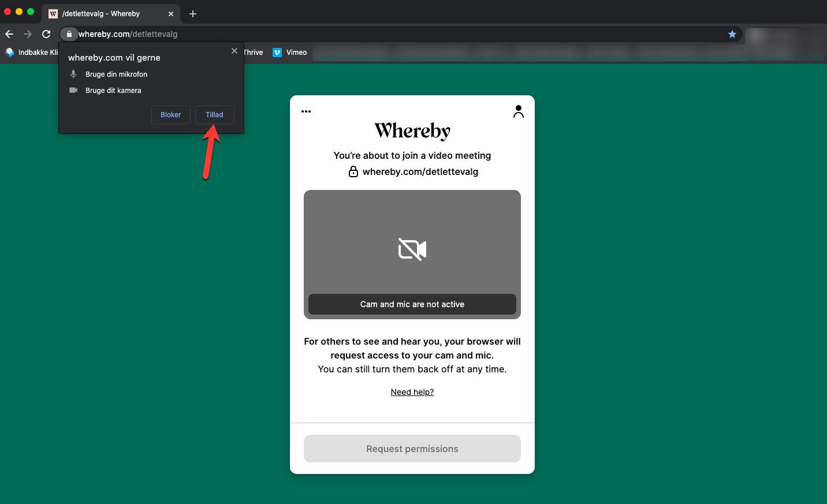The image size is (827, 504).
Task: Open a new tab with plus button
Action: [193, 14]
